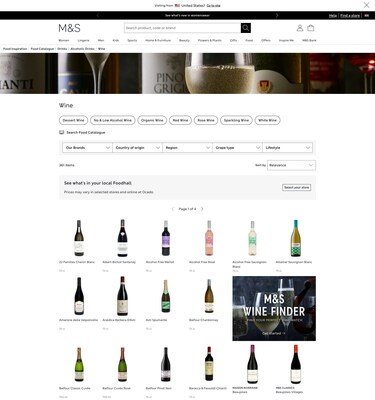The height and width of the screenshot is (400, 375).
Task: Open the Balfour Chardonnay bottle image
Action: coord(209,296)
